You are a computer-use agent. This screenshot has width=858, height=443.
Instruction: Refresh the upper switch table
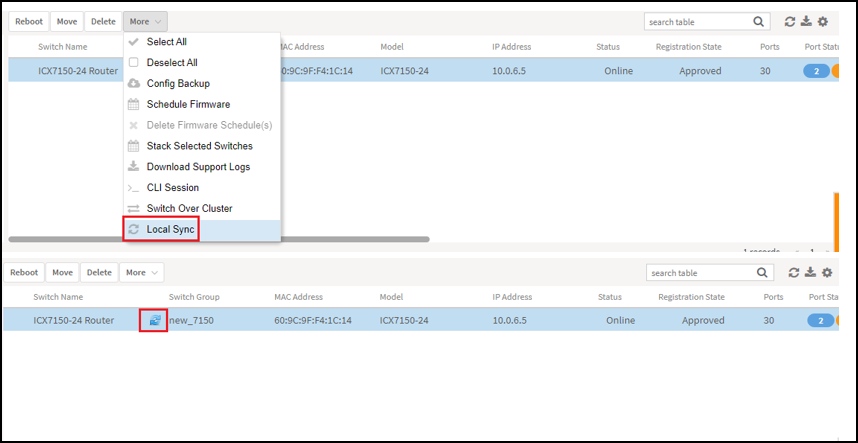(x=790, y=22)
